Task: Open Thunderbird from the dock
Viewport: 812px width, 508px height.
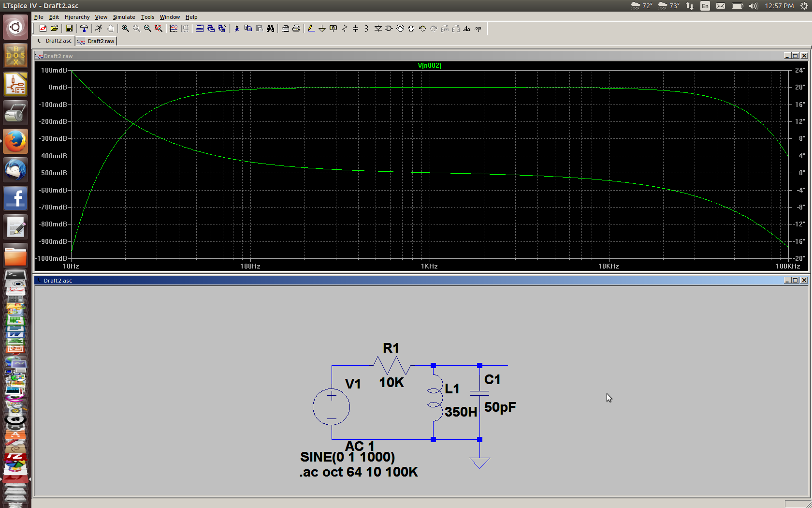Action: tap(15, 170)
